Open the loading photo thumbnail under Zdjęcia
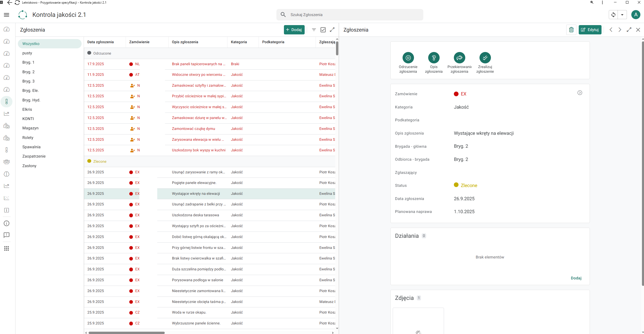 418,321
